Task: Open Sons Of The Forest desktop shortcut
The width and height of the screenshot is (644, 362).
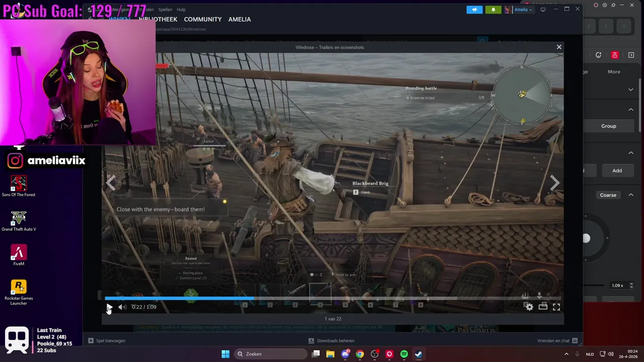Action: pyautogui.click(x=19, y=186)
